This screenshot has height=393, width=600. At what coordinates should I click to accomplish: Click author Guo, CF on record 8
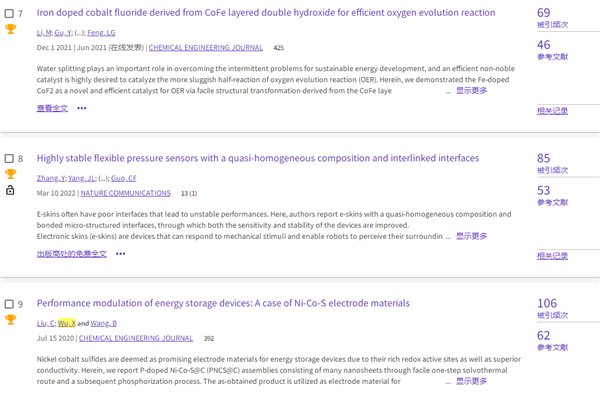click(124, 178)
